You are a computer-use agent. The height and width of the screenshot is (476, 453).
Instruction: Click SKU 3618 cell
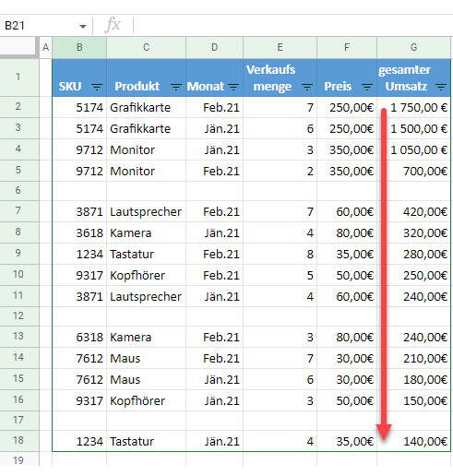point(79,232)
